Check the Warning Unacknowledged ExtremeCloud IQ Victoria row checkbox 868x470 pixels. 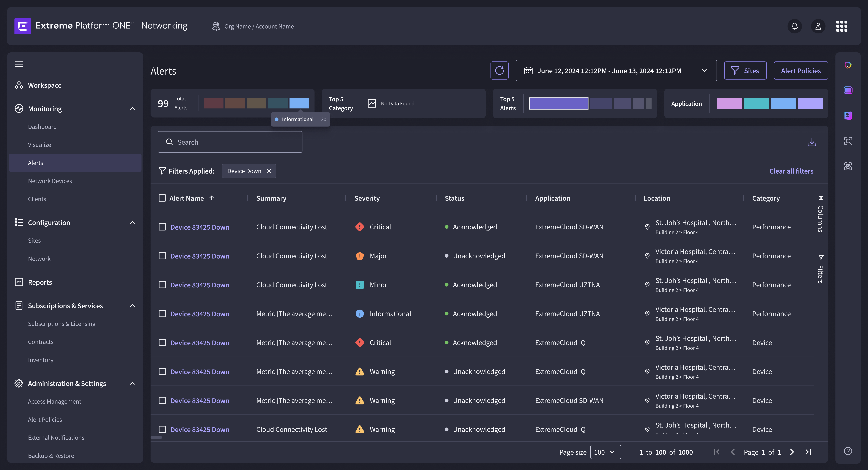coord(162,371)
